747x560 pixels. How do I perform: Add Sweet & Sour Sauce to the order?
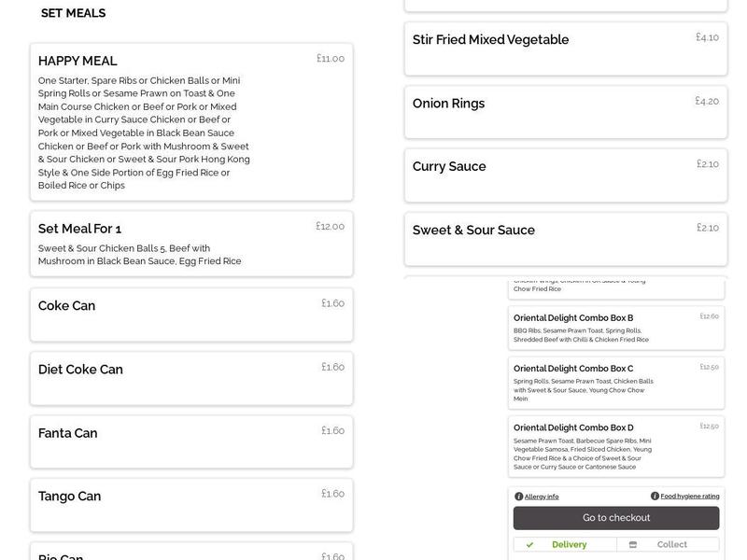click(x=566, y=239)
